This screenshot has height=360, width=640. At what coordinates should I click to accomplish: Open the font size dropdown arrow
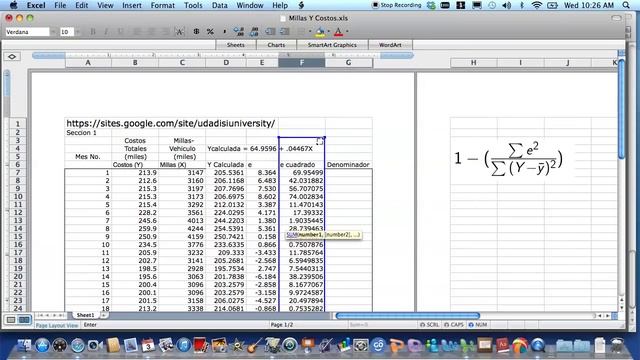[x=78, y=32]
